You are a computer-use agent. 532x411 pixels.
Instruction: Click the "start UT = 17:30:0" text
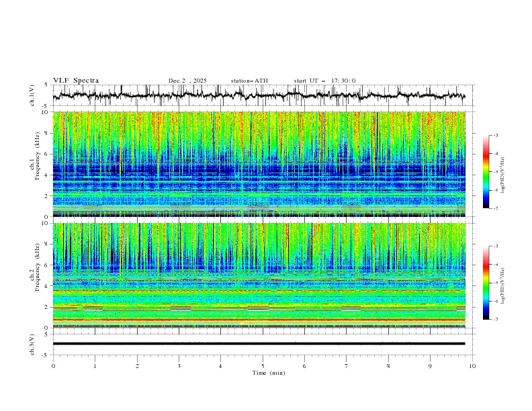click(324, 81)
